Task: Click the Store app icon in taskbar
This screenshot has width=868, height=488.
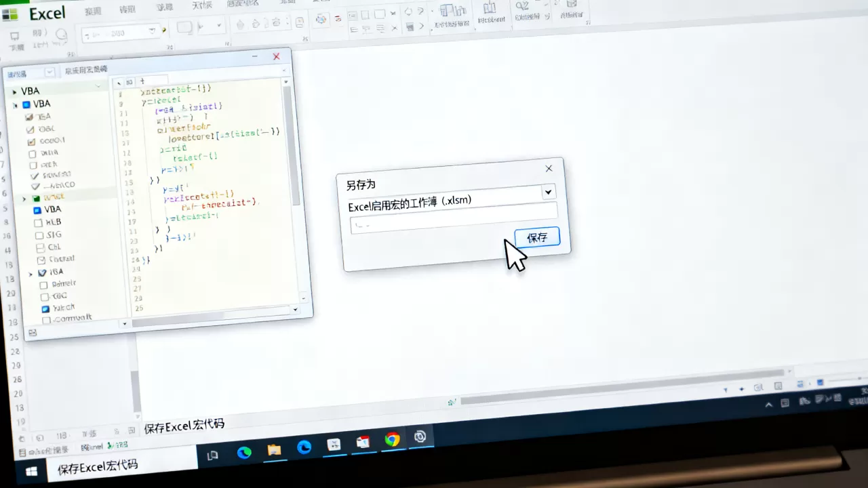Action: [x=334, y=445]
